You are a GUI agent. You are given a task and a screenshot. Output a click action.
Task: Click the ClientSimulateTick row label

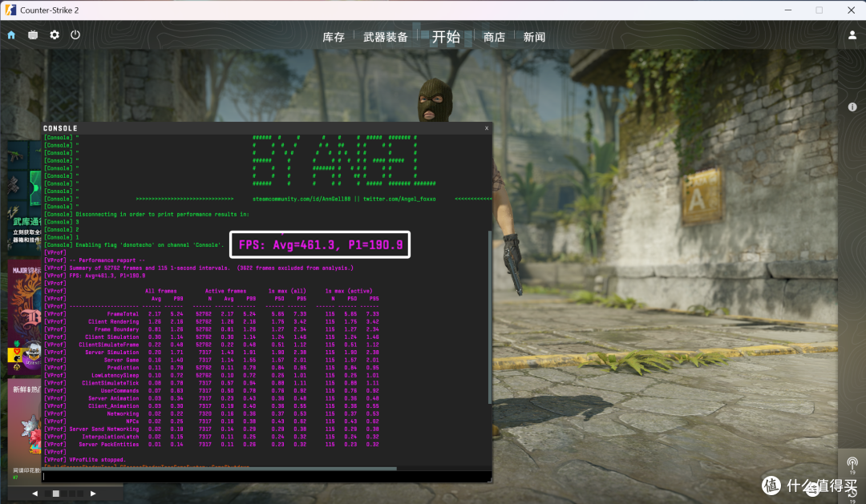point(111,383)
